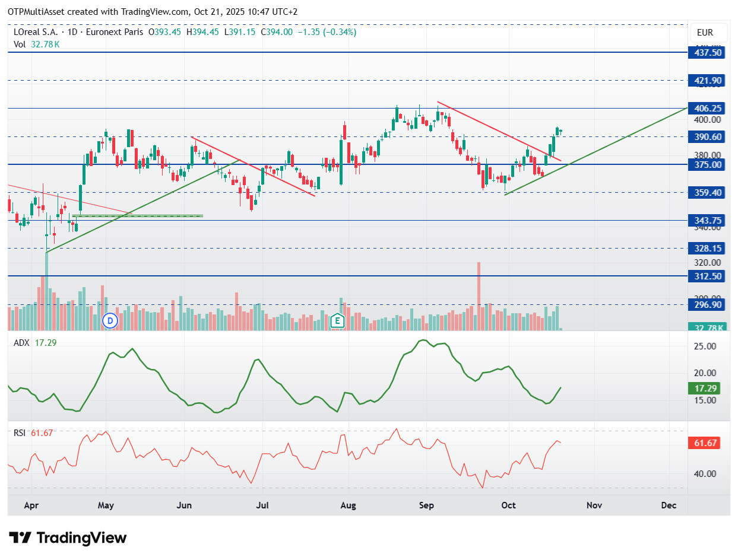Select the 437.50 price level label
This screenshot has height=560, width=738.
(708, 52)
